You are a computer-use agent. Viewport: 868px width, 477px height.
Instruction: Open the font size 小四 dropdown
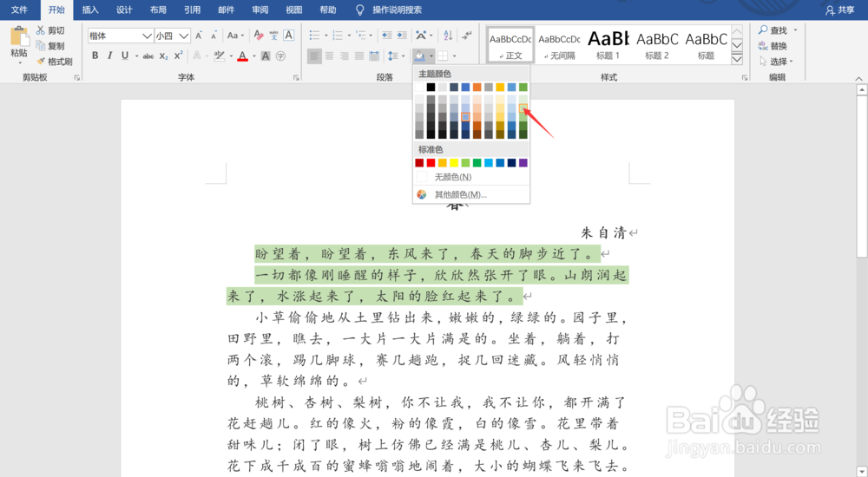tap(184, 36)
